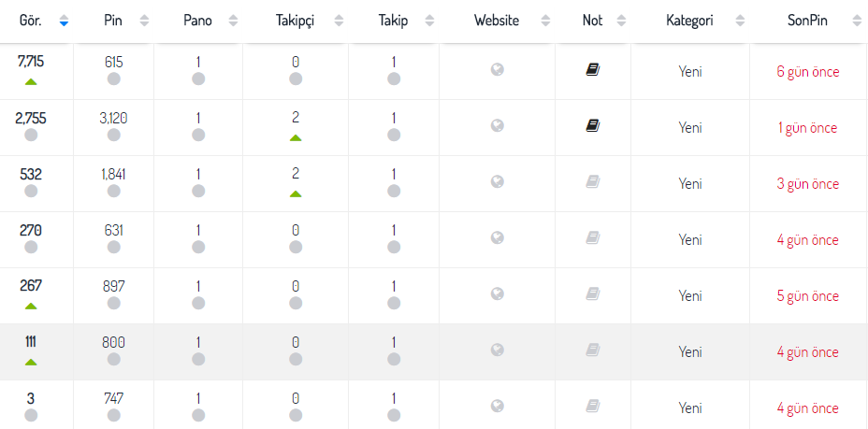Click the website globe icon in the 7,715 row

[x=497, y=70]
